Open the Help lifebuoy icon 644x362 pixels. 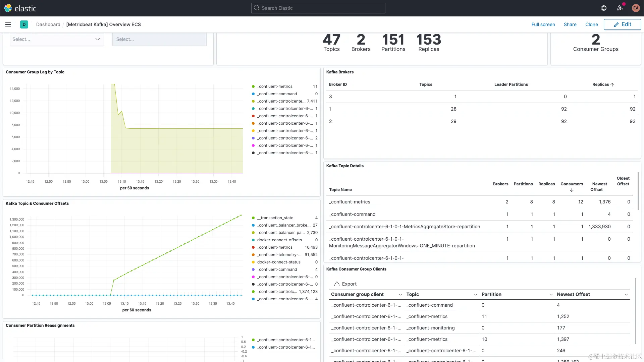tap(604, 8)
